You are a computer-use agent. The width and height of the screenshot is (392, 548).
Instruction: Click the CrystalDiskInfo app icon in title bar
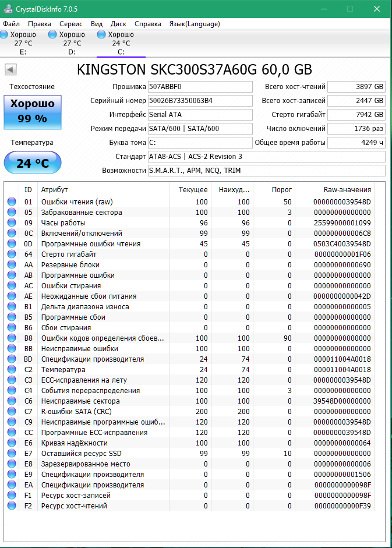pos(8,9)
